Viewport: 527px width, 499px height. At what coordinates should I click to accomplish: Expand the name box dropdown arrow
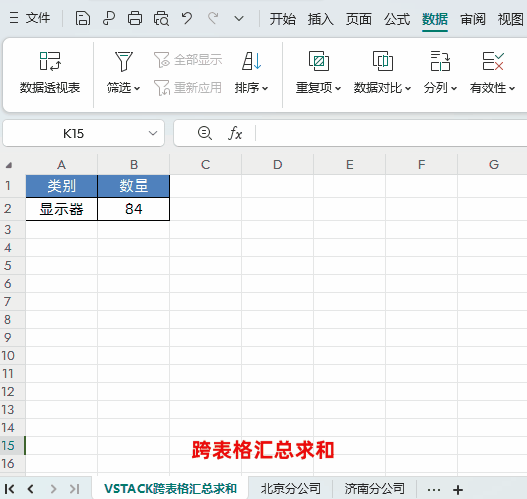tap(153, 133)
